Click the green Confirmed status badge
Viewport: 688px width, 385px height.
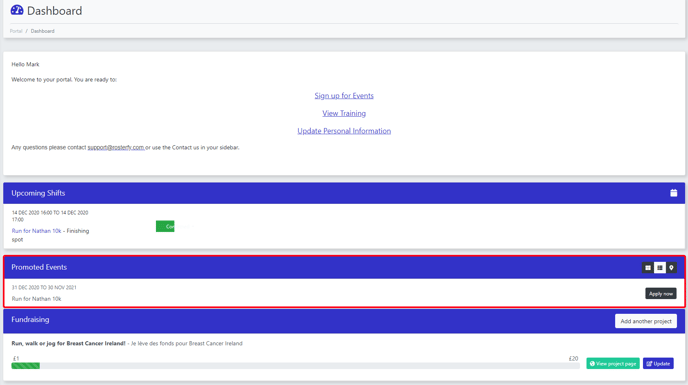(x=165, y=226)
